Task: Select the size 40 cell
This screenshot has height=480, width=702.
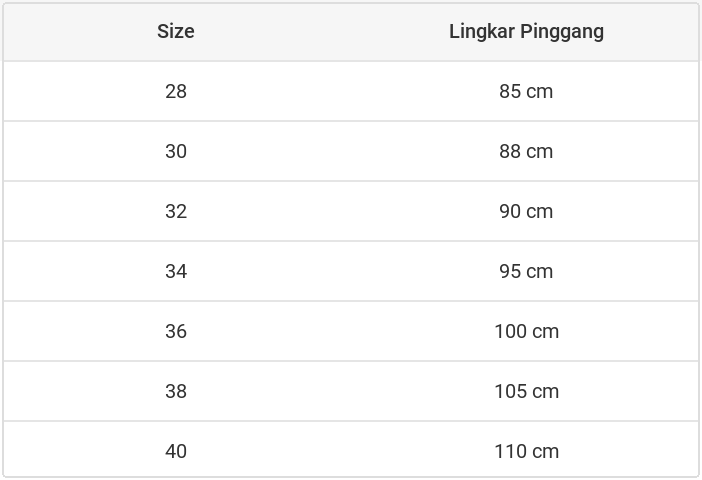Action: (x=176, y=451)
